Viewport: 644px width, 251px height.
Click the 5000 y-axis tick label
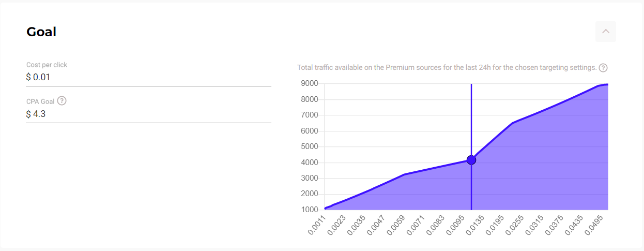[309, 146]
